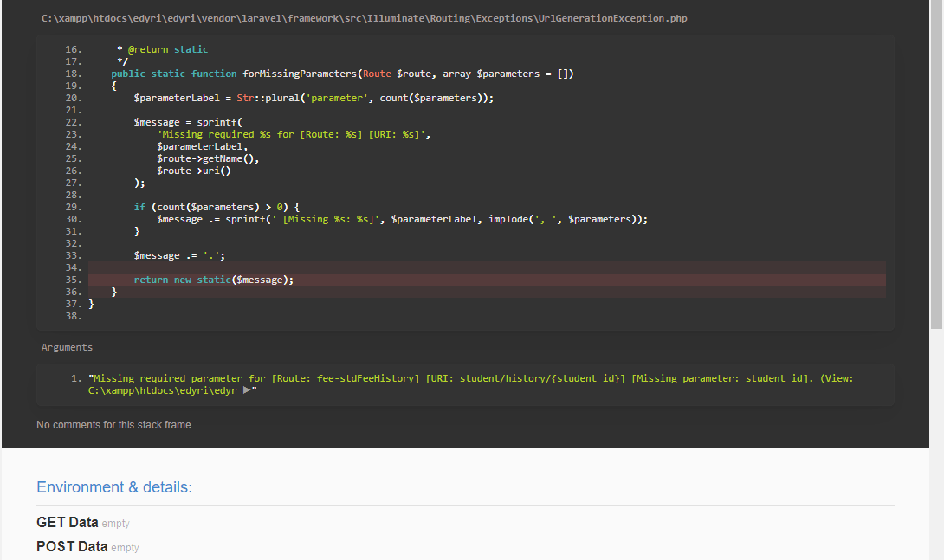Expand the truncated argument string with the triangle
Screen dimensions: 944x560
(247, 389)
